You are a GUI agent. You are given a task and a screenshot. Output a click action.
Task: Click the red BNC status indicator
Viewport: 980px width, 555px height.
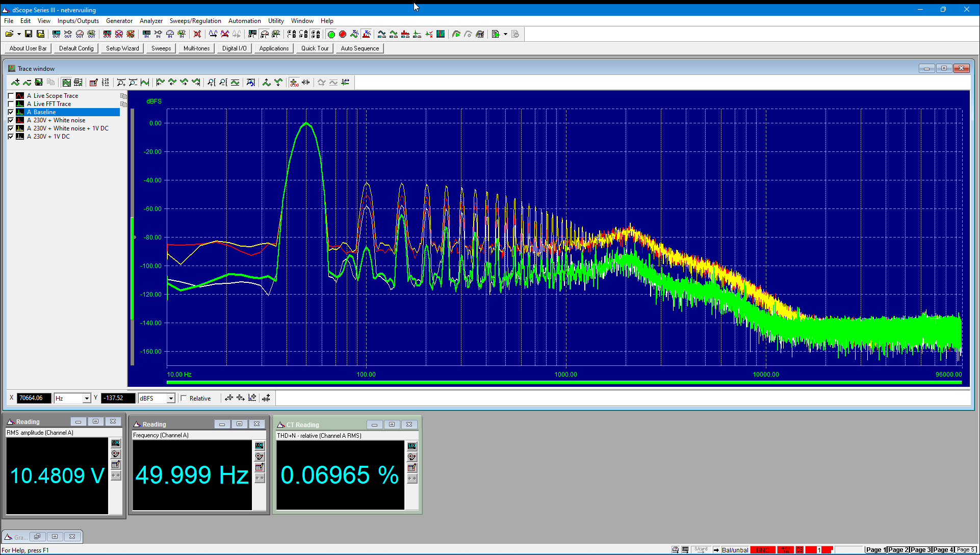pyautogui.click(x=763, y=550)
